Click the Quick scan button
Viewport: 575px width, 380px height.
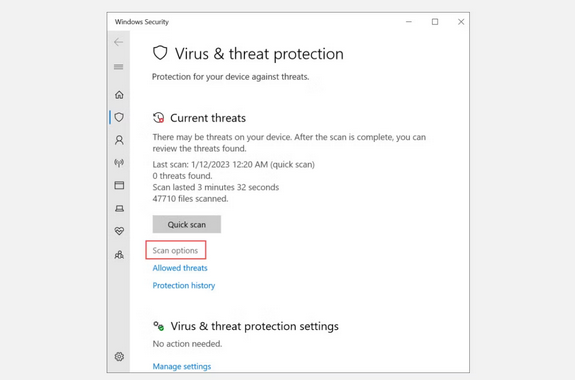(x=187, y=224)
